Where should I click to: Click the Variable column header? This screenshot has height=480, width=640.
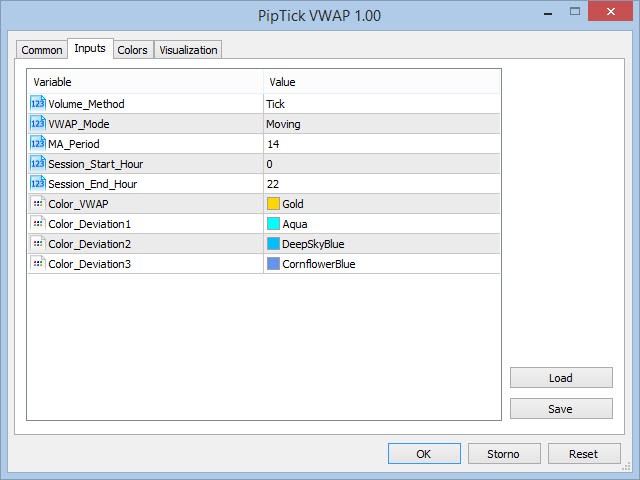point(145,82)
